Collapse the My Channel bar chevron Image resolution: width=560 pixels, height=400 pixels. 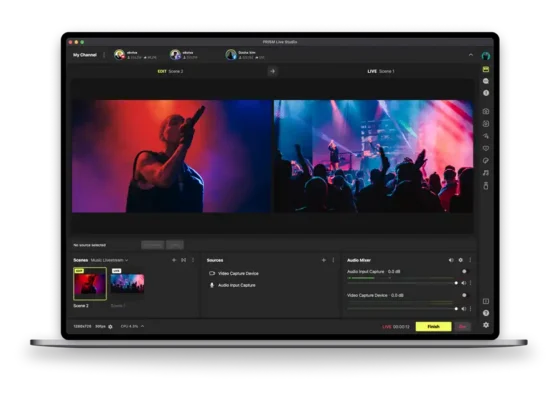(x=471, y=55)
